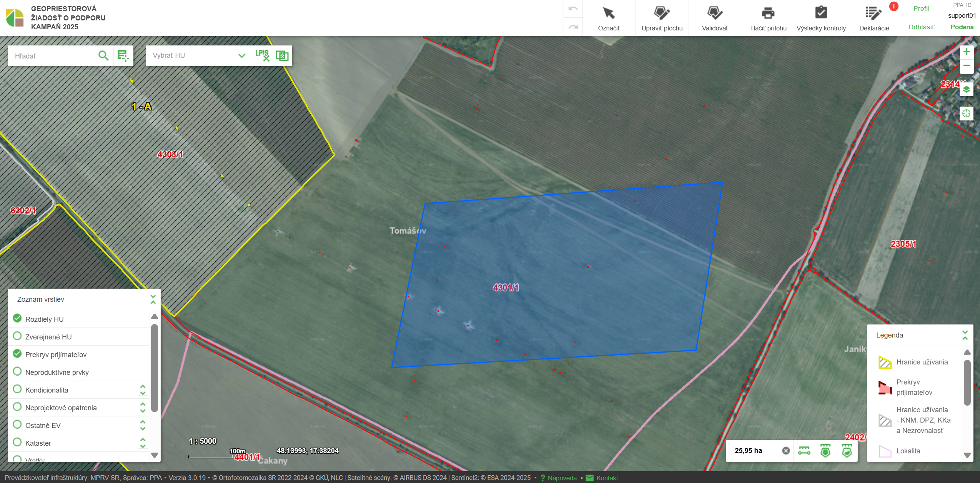Open the Nápoveda help link

(562, 478)
